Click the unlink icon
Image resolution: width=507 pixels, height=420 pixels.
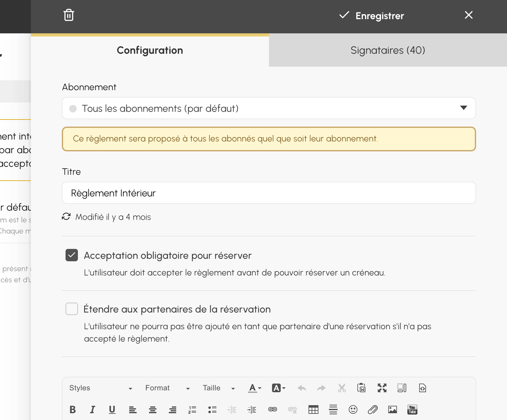[x=292, y=409]
